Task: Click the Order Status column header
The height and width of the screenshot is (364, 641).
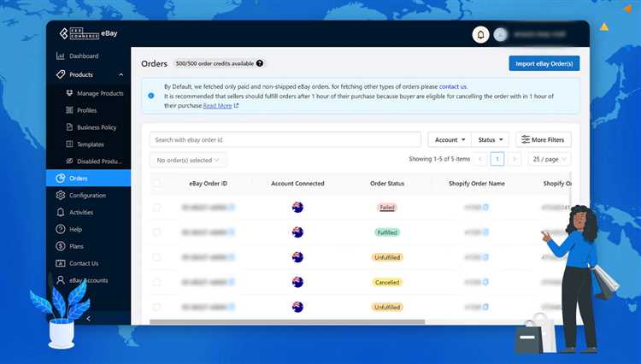Action: click(387, 184)
